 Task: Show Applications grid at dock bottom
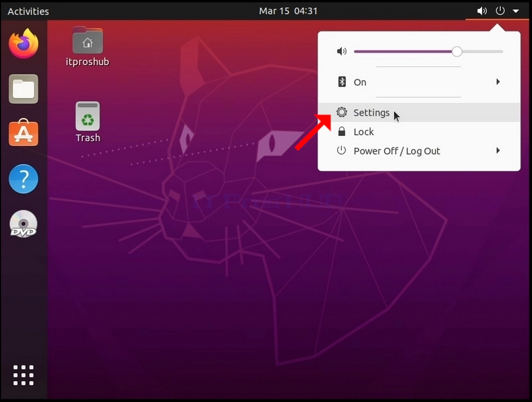click(x=23, y=375)
